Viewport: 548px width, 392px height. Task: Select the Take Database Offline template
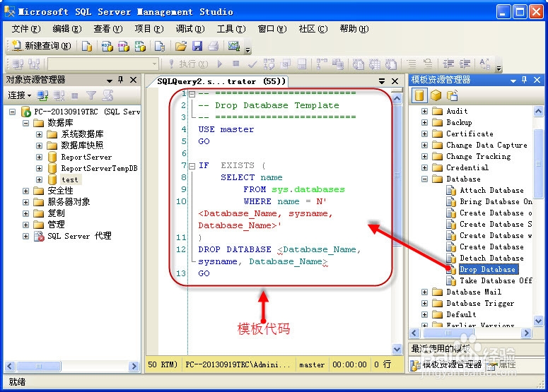coord(496,281)
